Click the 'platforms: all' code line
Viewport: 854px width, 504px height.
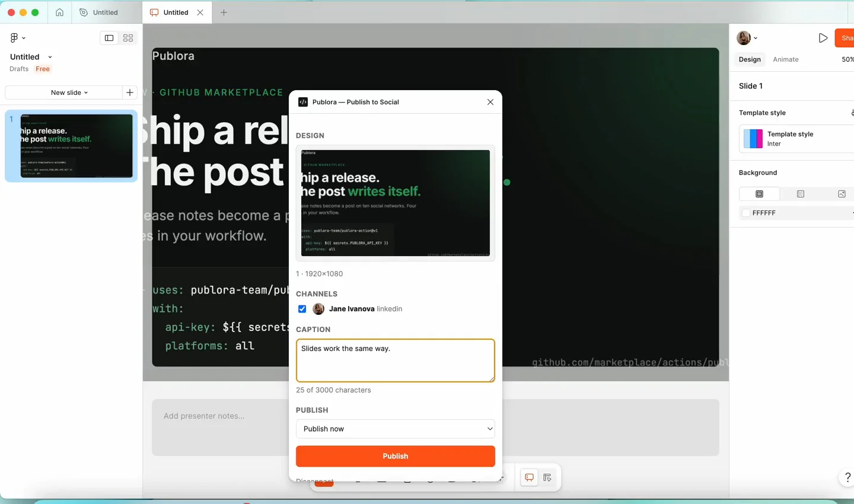coord(210,346)
